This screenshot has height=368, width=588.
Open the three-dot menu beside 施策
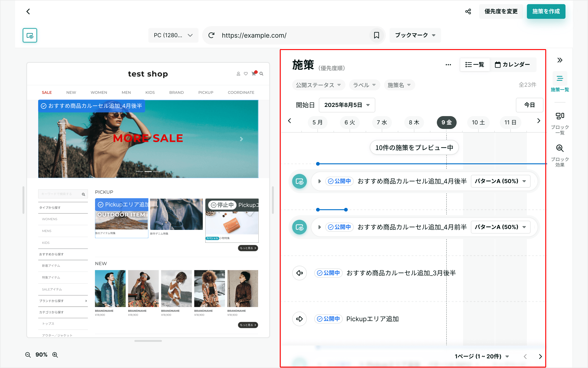(x=448, y=65)
